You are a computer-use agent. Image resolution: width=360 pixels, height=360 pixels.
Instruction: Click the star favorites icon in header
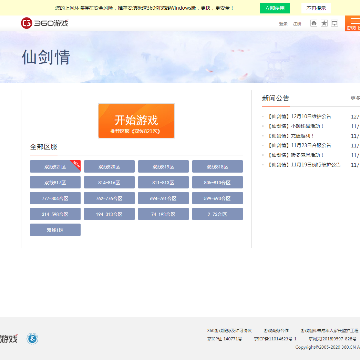324,23
